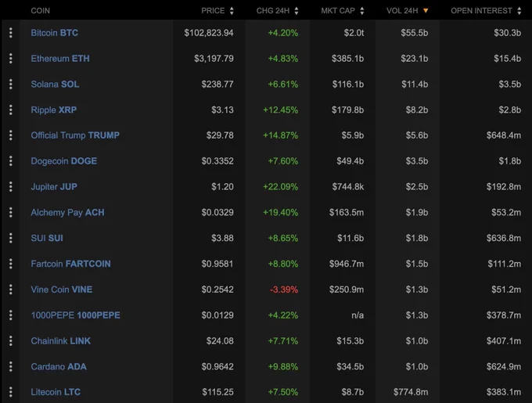Click Vine Coin's -3.39% change value
The width and height of the screenshot is (532, 403).
[x=284, y=290]
